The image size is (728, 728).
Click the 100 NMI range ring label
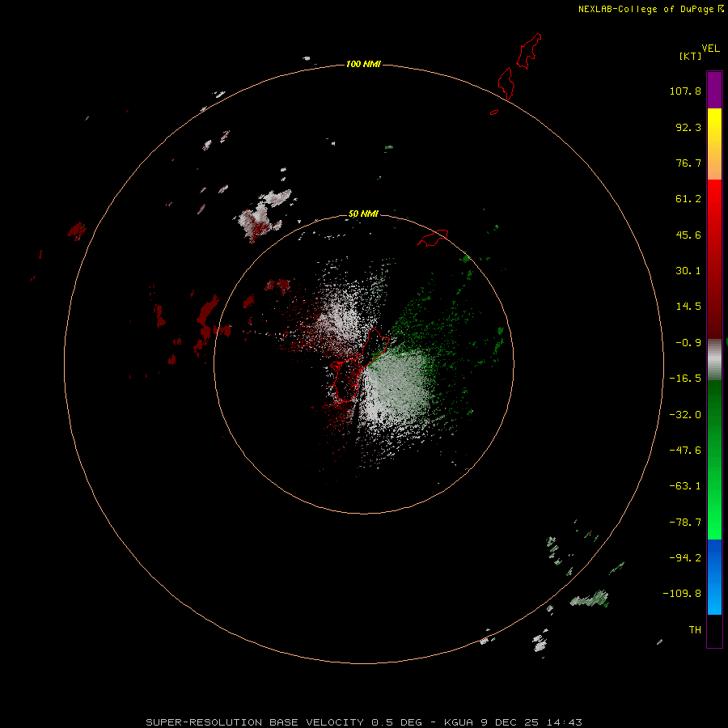pyautogui.click(x=363, y=64)
